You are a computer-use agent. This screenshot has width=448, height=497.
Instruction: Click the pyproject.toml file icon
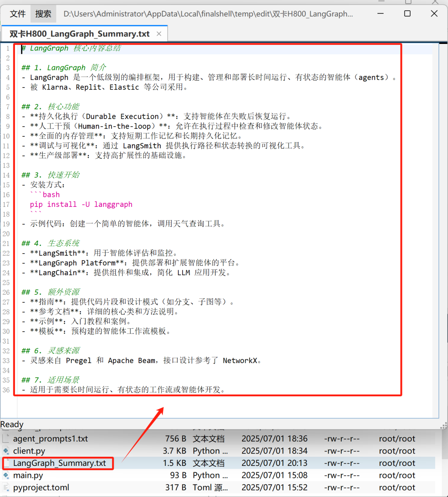coord(6,487)
